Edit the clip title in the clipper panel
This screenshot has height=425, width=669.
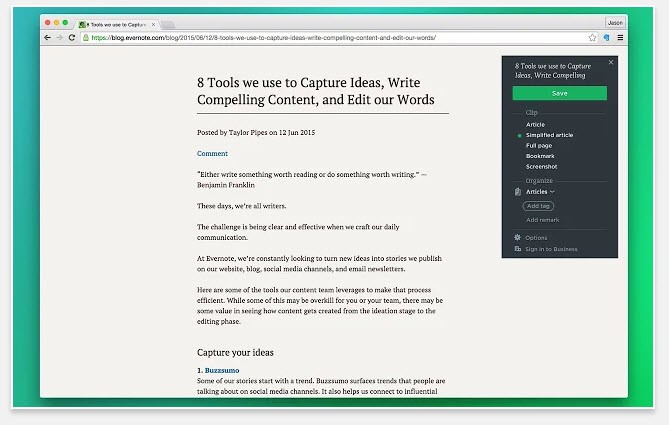tap(553, 71)
